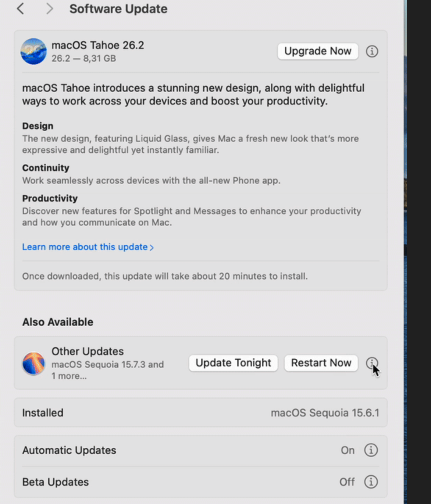Click the all-new Phone app description
431x504 pixels.
pyautogui.click(x=151, y=181)
